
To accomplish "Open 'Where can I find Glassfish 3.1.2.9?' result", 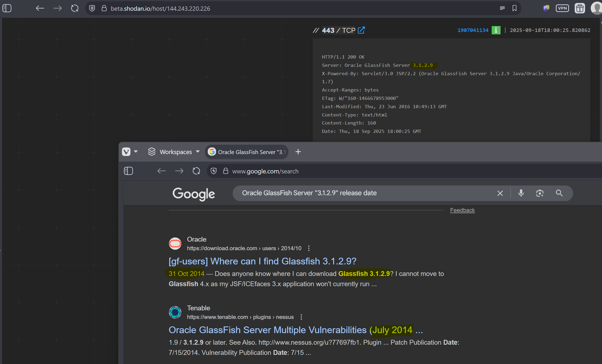I will coord(262,261).
